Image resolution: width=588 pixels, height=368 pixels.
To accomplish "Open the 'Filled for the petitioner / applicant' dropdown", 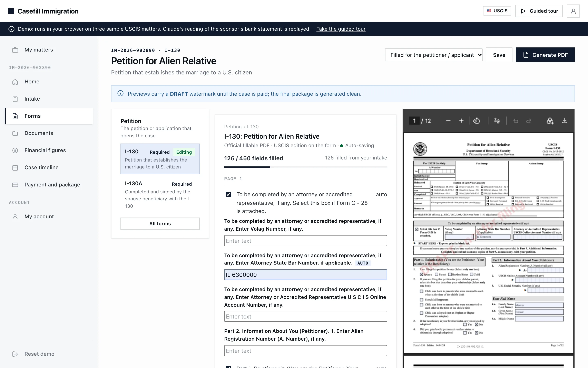I will (x=434, y=55).
